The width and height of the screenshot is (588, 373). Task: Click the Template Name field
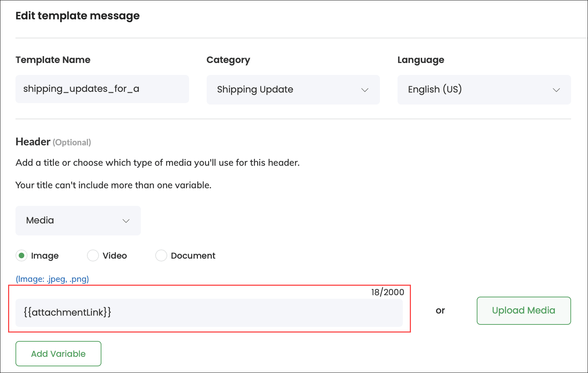pyautogui.click(x=102, y=89)
